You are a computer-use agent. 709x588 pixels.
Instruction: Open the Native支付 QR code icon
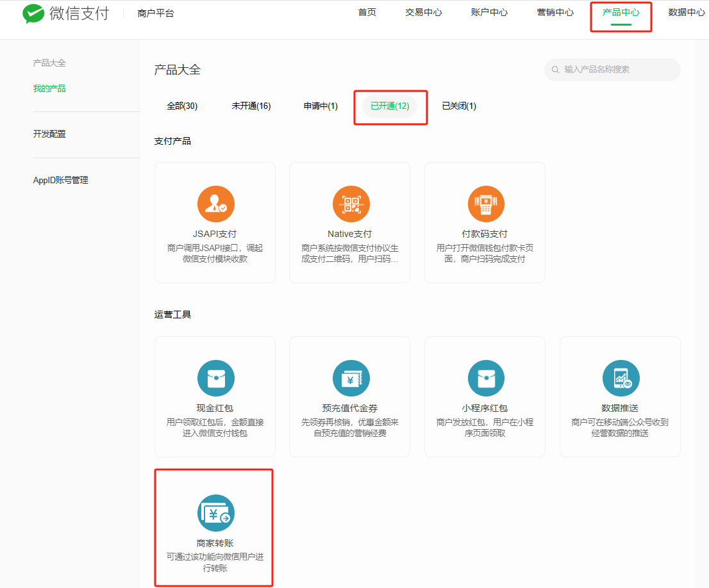point(351,204)
